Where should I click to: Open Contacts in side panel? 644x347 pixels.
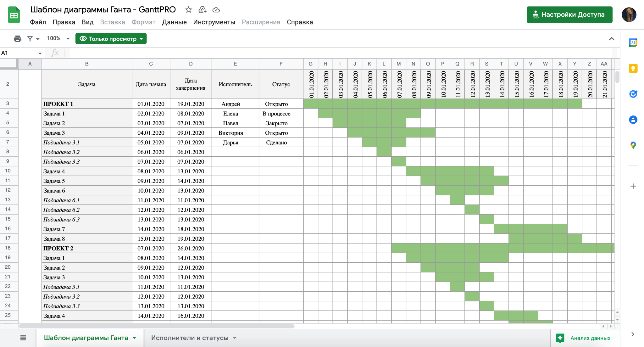[x=633, y=120]
